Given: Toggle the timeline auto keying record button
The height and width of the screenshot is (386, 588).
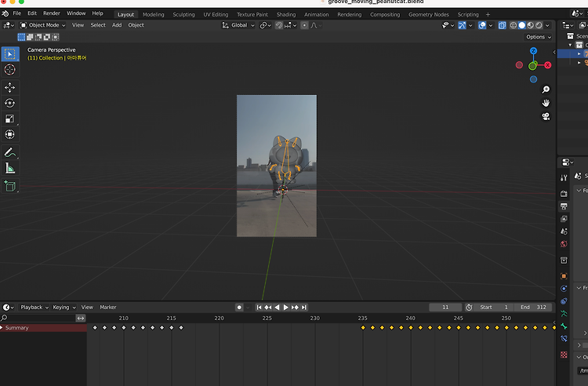Looking at the screenshot, I should coord(240,307).
